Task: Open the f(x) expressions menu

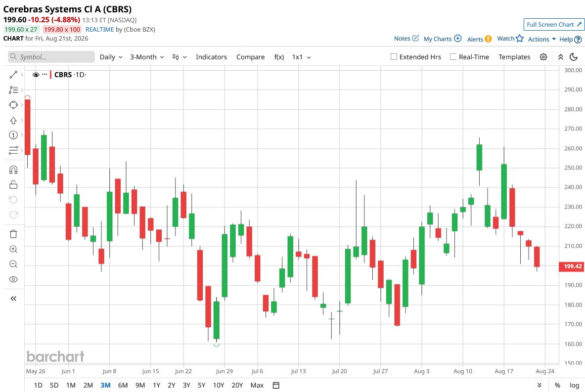Action: (279, 57)
